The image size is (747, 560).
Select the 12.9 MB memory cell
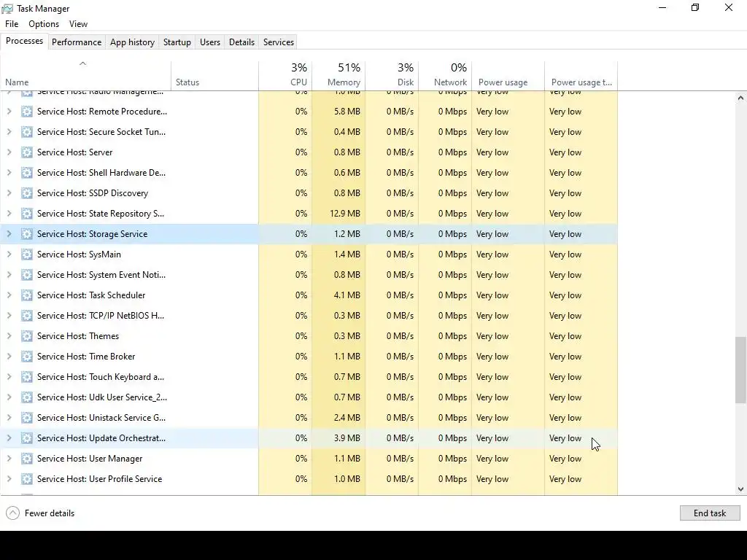338,214
